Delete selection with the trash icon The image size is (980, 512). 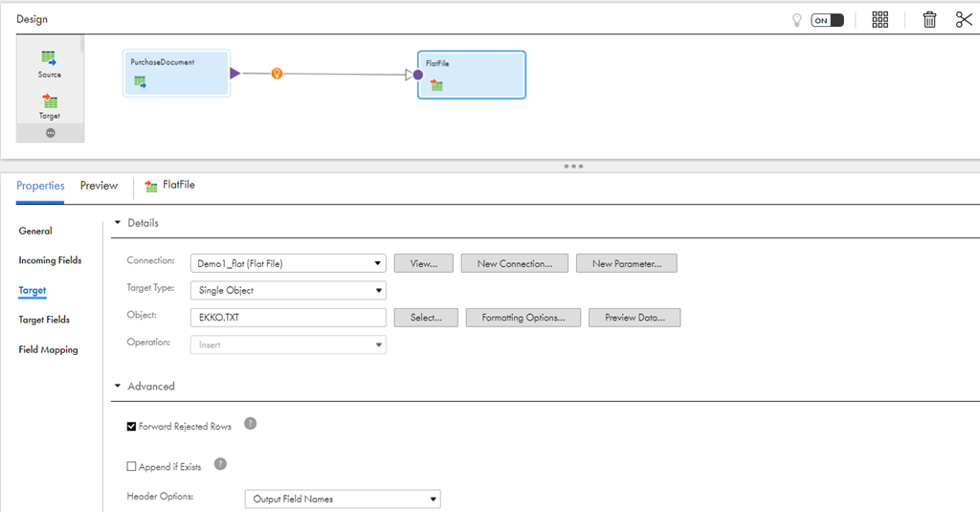click(x=929, y=19)
